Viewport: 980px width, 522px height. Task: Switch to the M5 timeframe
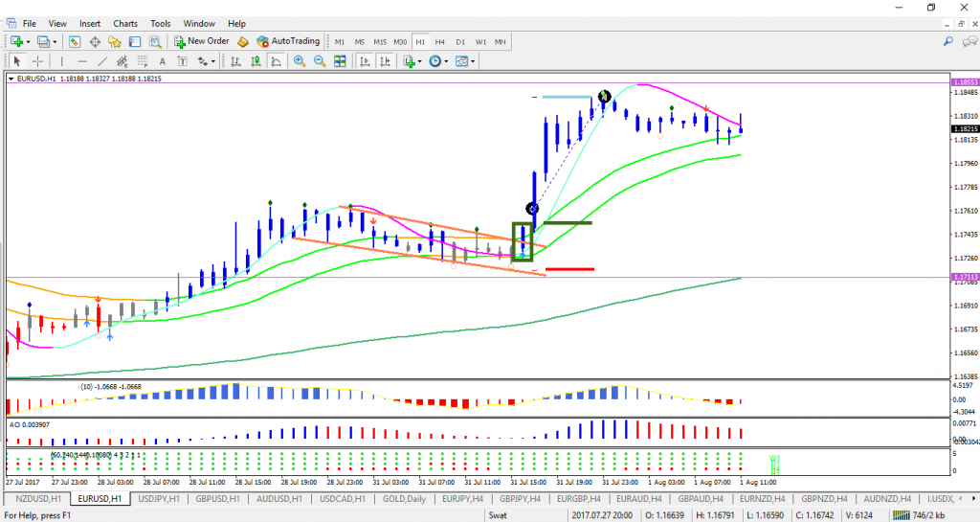[360, 42]
